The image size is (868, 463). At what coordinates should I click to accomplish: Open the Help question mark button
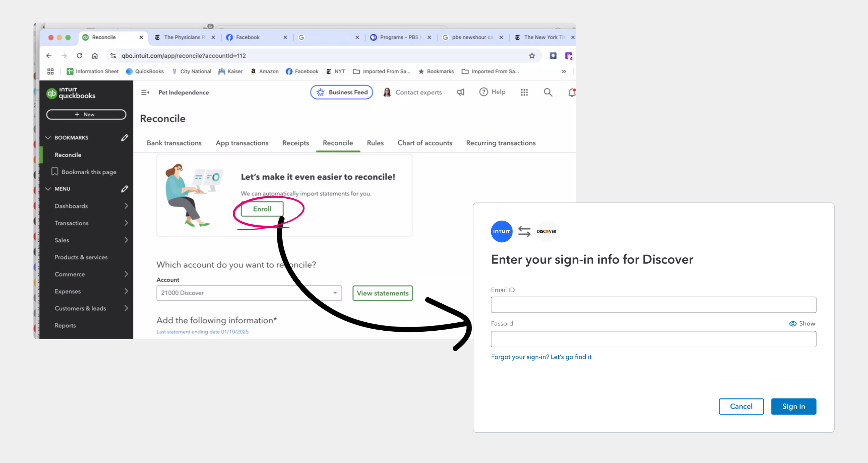pyautogui.click(x=492, y=92)
